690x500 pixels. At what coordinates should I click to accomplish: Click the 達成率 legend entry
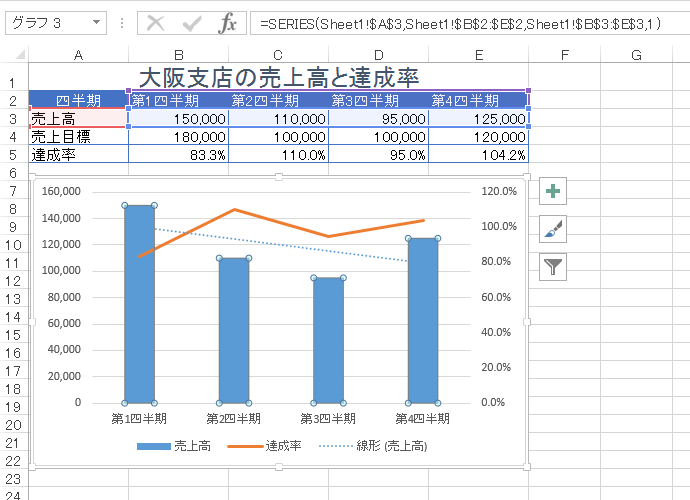click(264, 446)
